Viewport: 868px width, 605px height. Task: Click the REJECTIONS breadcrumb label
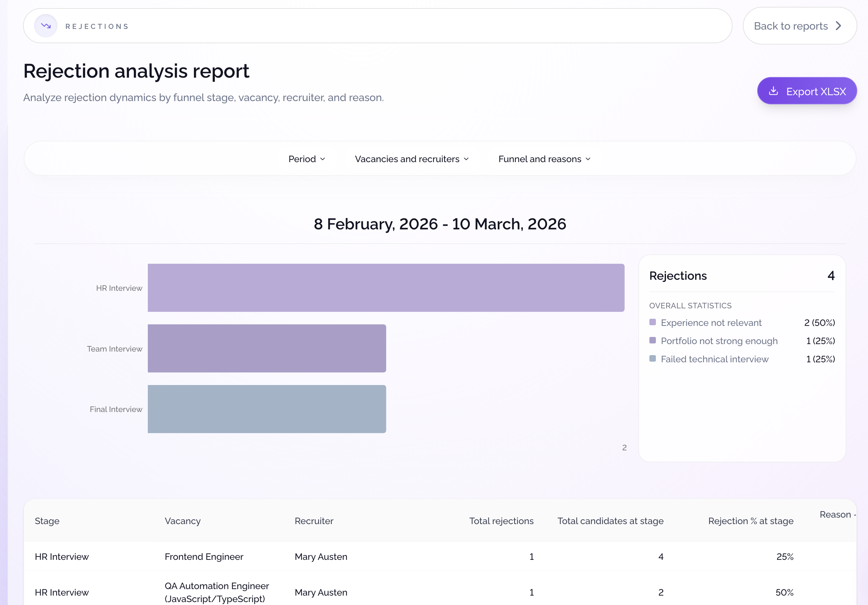(97, 26)
